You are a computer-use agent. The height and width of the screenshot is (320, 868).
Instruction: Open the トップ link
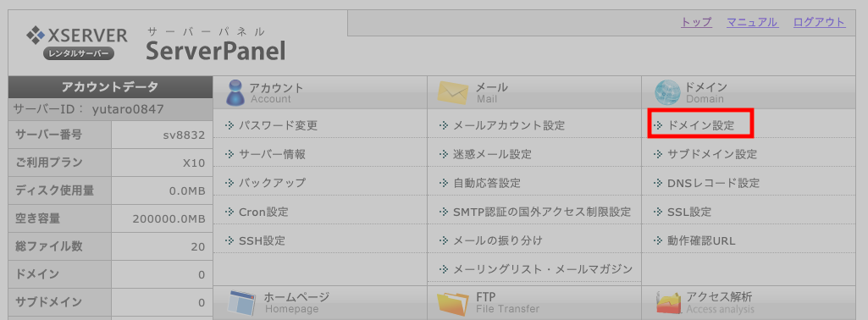tap(696, 22)
